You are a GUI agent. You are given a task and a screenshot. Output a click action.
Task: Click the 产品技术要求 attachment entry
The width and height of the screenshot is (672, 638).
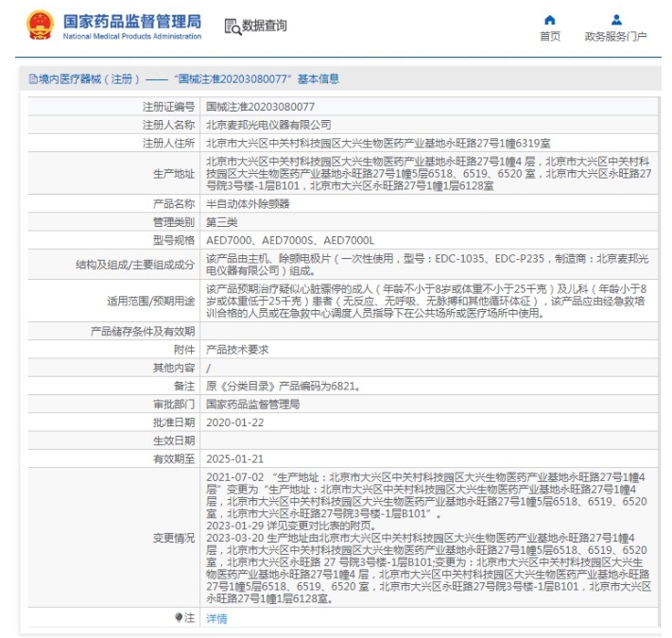point(237,350)
